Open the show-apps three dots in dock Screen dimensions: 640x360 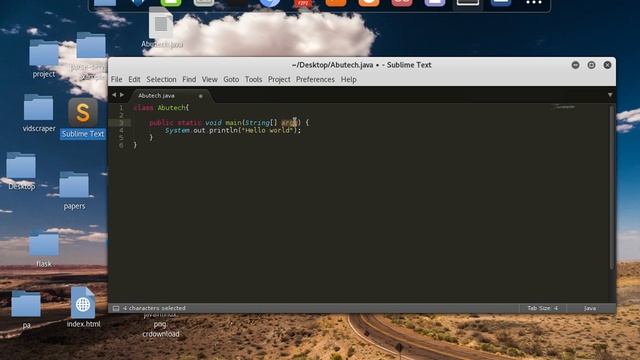coord(533,3)
